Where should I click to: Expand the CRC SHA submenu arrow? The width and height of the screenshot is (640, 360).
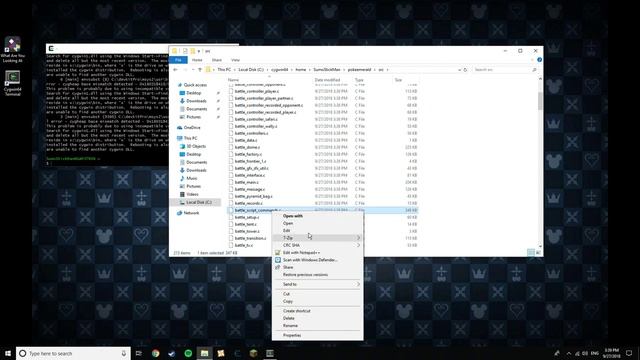[358, 245]
